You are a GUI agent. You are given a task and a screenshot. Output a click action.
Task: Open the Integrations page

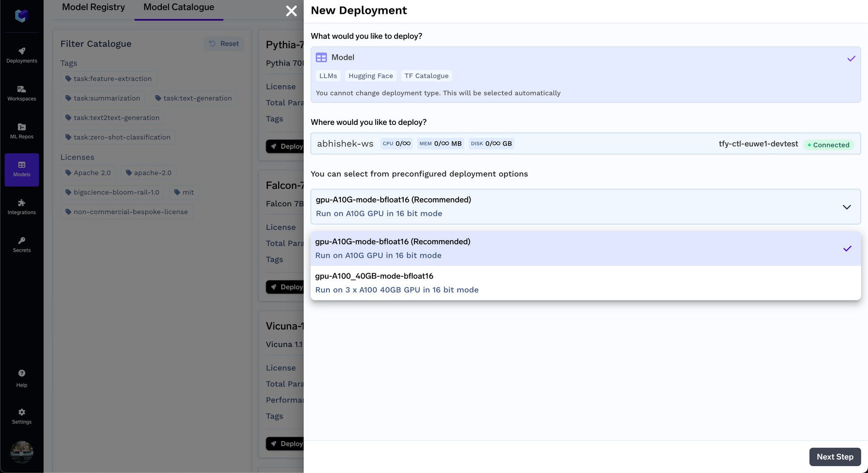coord(21,206)
